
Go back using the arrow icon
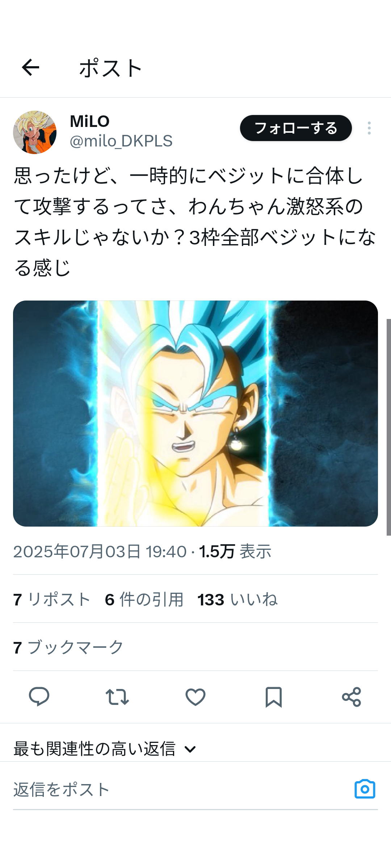click(x=30, y=68)
